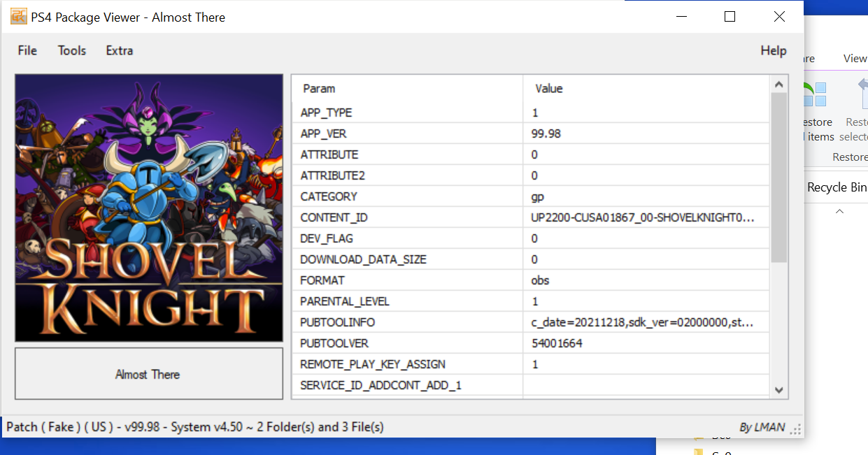Screen dimensions: 868x455
Task: Click the status bar resize grip
Action: click(796, 428)
